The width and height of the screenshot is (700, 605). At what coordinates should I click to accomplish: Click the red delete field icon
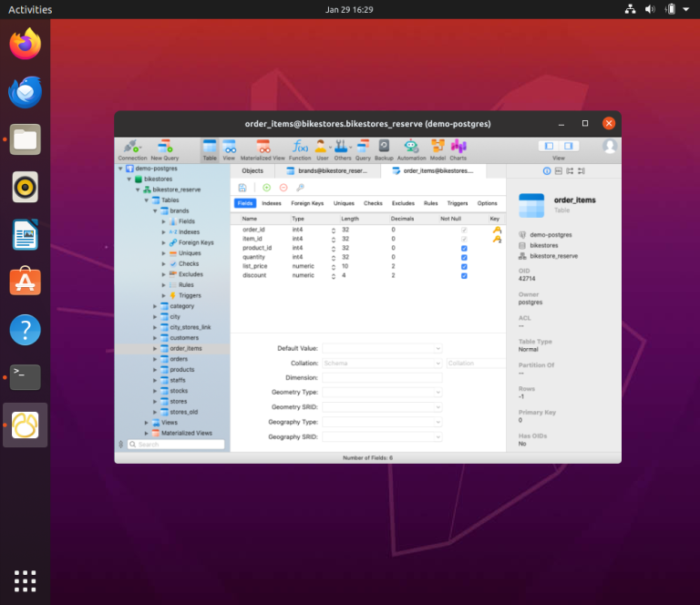tap(283, 187)
